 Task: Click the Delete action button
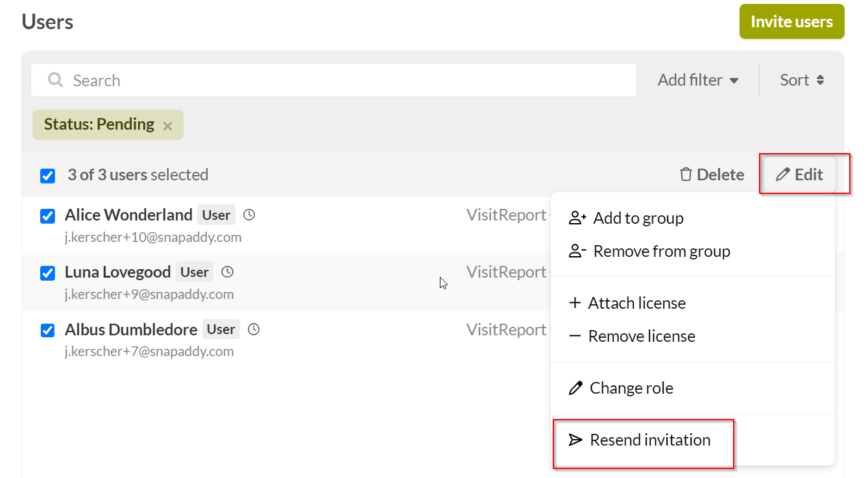tap(712, 174)
